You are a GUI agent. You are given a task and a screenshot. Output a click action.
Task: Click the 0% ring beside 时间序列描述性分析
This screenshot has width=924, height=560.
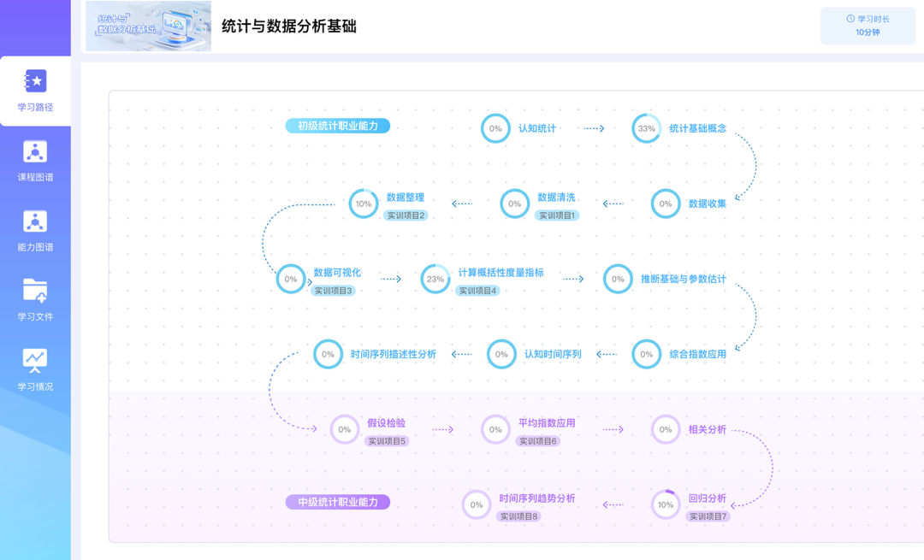point(329,355)
